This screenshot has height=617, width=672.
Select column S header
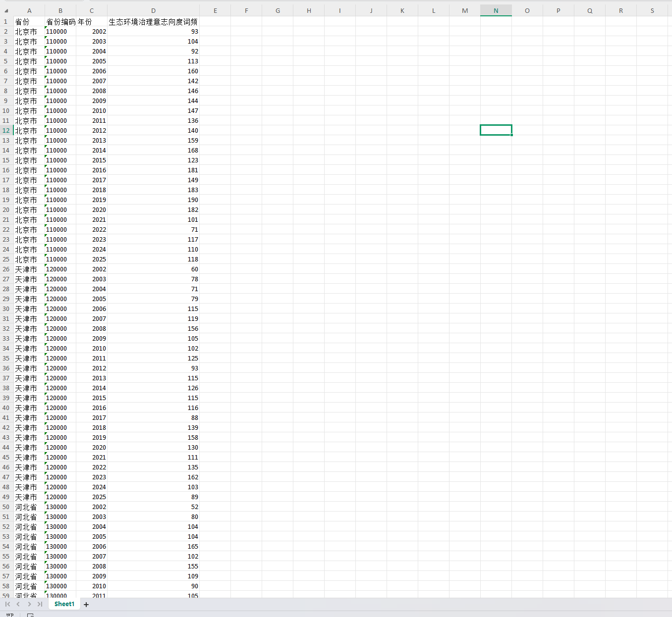coord(652,11)
